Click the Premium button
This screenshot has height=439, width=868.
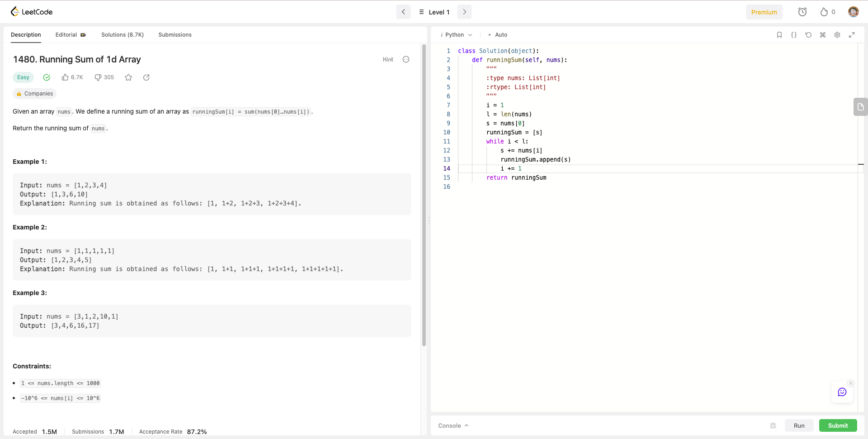click(x=764, y=12)
